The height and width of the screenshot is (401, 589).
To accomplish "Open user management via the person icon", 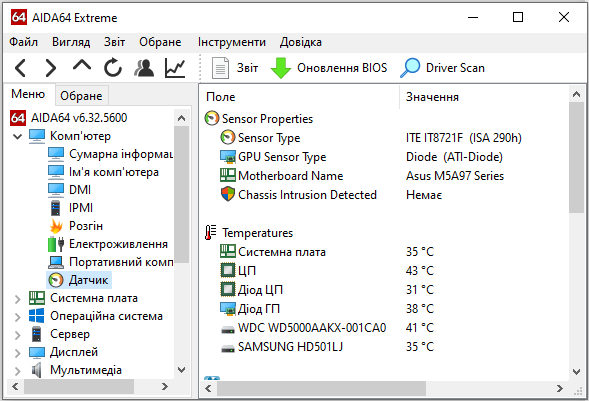I will coord(144,68).
